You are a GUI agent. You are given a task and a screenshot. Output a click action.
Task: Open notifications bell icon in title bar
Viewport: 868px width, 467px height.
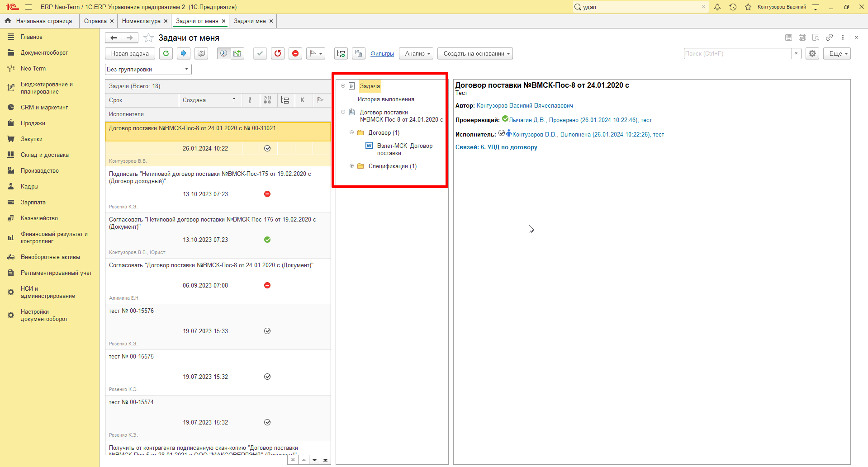(x=717, y=7)
